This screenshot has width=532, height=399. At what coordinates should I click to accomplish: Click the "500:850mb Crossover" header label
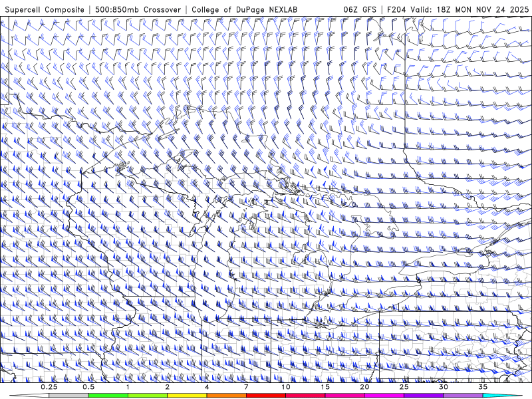(x=138, y=9)
